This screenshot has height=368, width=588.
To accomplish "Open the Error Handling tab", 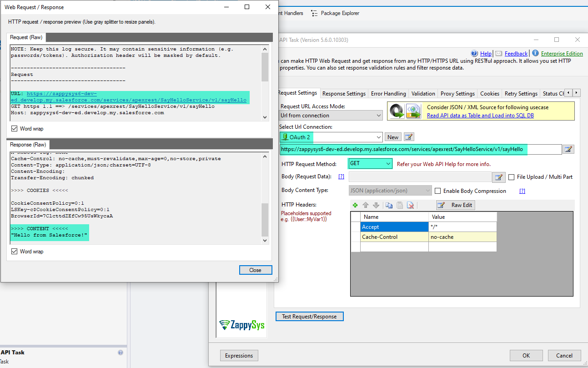I will click(388, 94).
